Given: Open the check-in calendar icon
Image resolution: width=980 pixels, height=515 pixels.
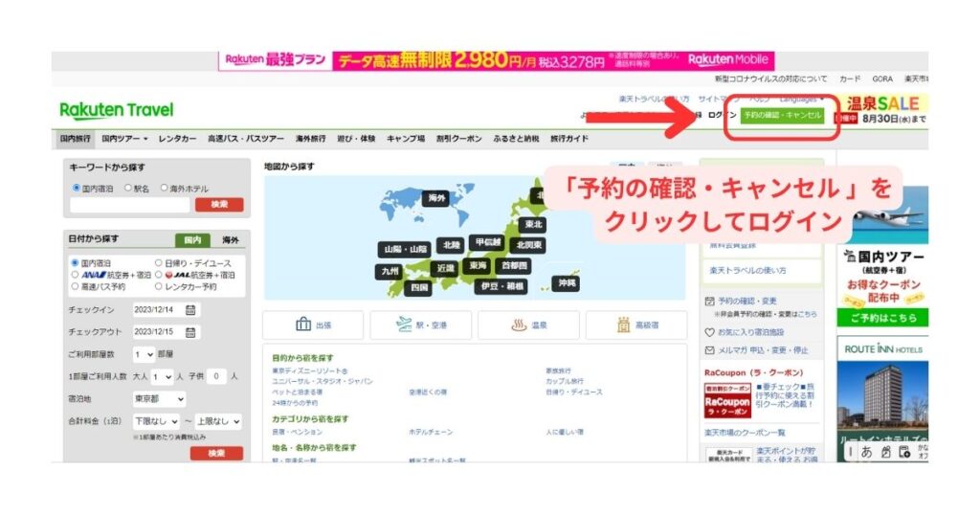Looking at the screenshot, I should [x=190, y=310].
